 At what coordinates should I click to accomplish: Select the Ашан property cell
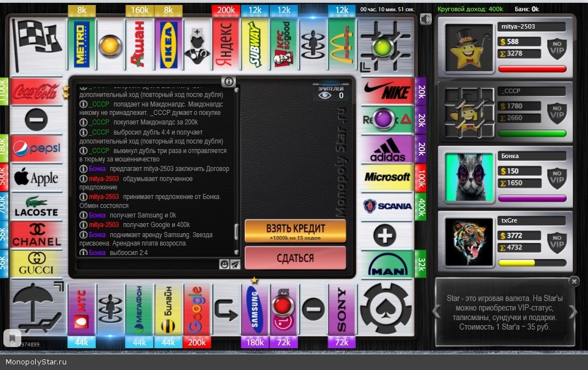pos(139,44)
